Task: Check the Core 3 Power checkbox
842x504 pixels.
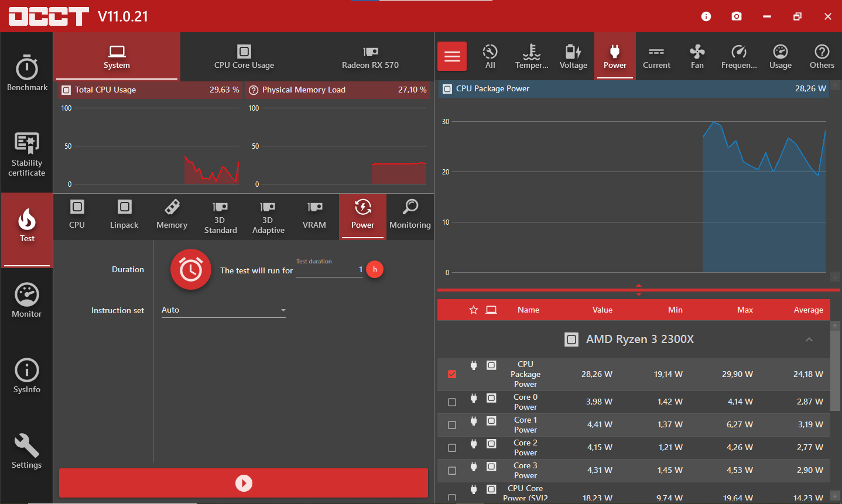Action: pyautogui.click(x=452, y=471)
